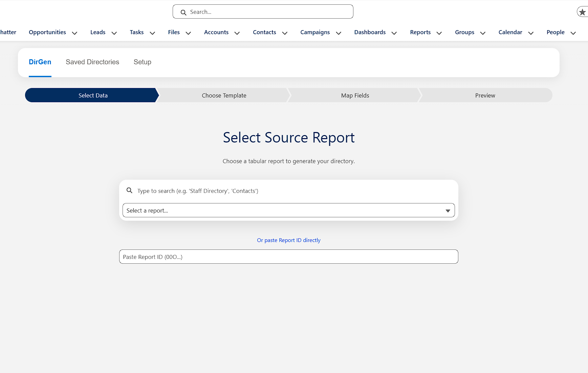Screen dimensions: 588x373
Task: Click the Preview wizard step
Action: point(485,95)
